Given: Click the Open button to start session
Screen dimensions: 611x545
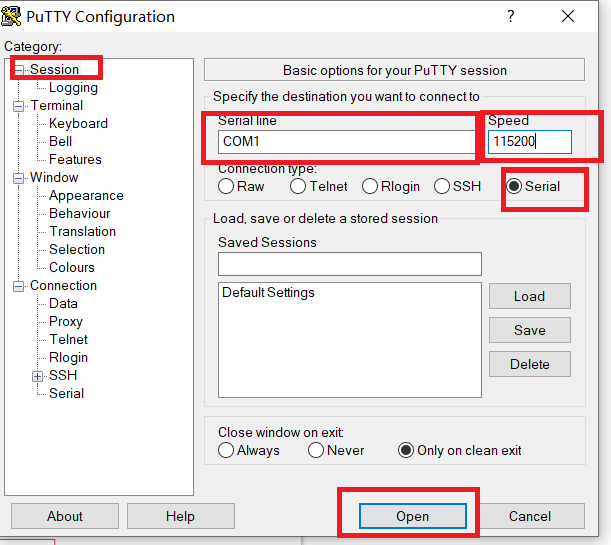Looking at the screenshot, I should 413,516.
